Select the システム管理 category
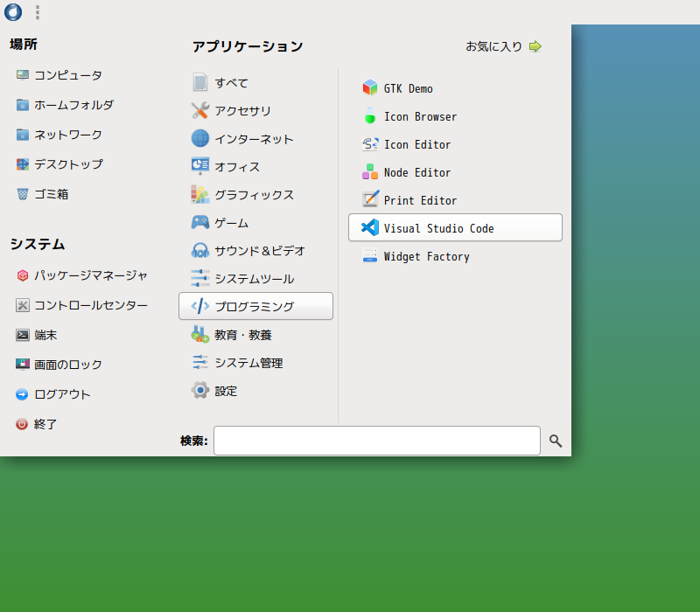 (x=255, y=363)
